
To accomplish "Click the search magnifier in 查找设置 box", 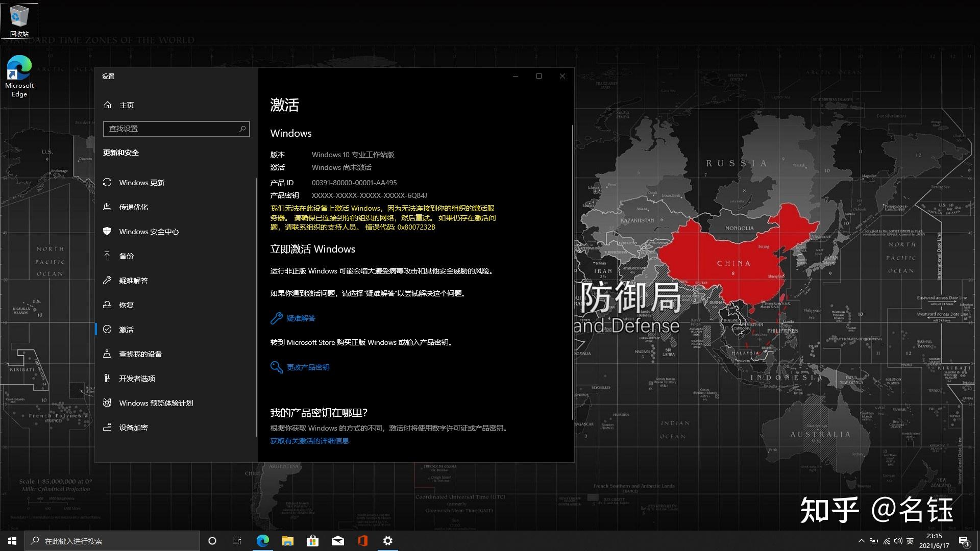I will [x=242, y=129].
